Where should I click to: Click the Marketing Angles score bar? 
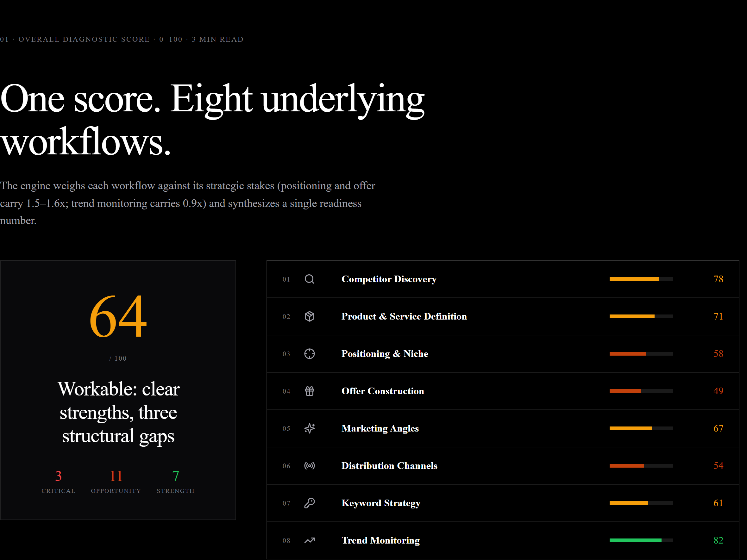pos(641,428)
